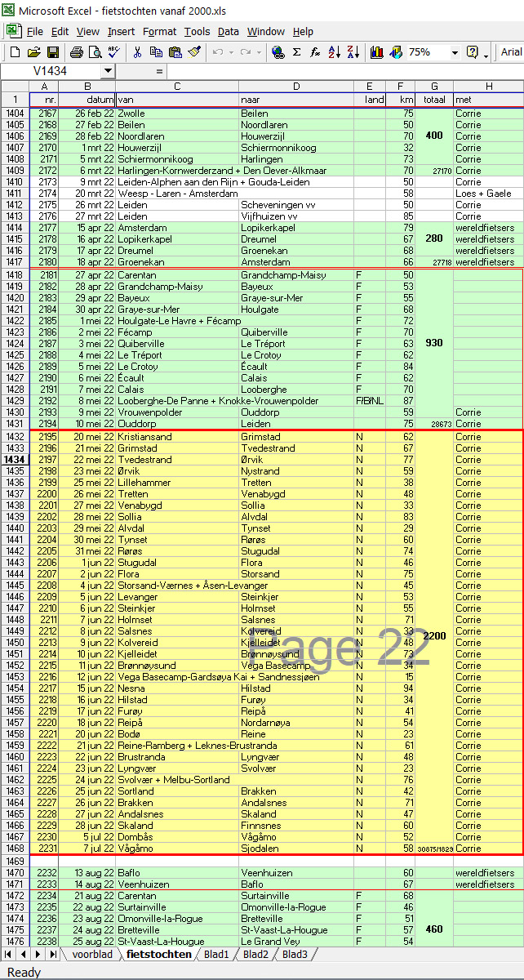Open the Insert menu
This screenshot has width=524, height=980.
pyautogui.click(x=122, y=31)
